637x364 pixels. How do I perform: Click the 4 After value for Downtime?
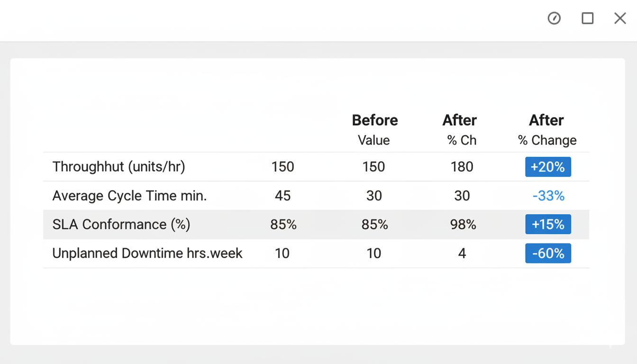[462, 253]
